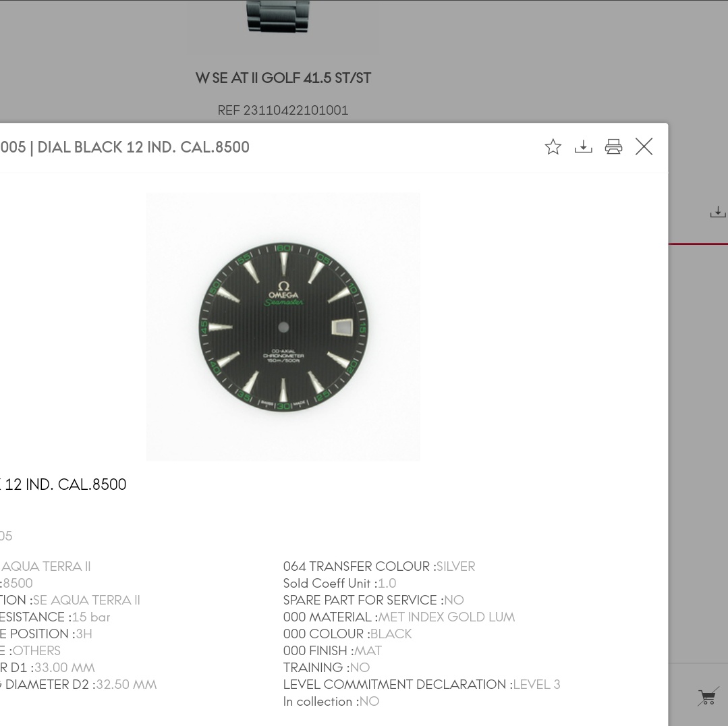
Task: Click 000 COLOUR value BLACK
Action: tap(391, 634)
